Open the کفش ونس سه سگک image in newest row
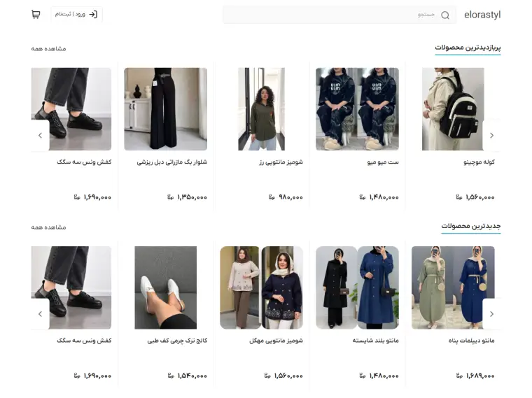The height and width of the screenshot is (398, 532). (71, 287)
